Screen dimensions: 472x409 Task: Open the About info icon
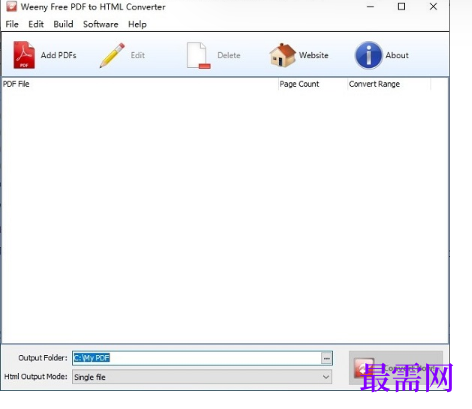[368, 55]
